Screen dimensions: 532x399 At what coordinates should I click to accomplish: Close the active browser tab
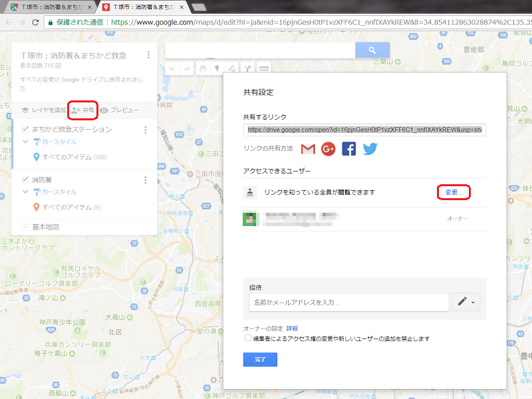pos(182,7)
